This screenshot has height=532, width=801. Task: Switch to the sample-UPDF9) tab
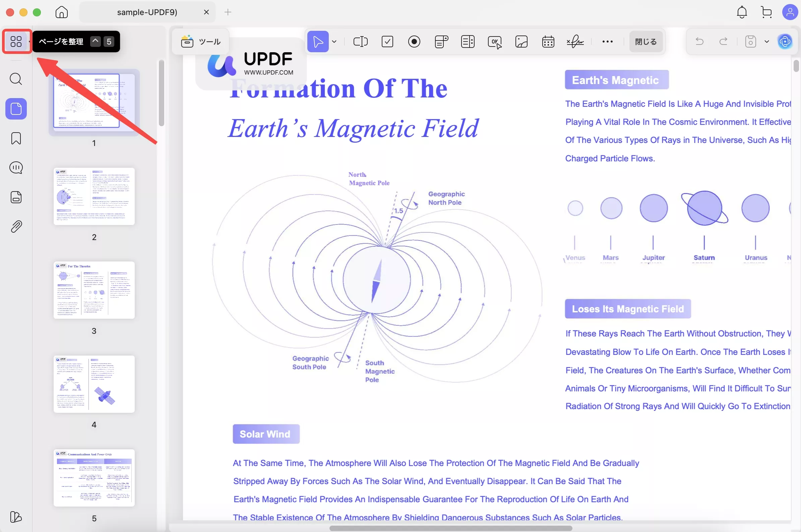pos(147,12)
